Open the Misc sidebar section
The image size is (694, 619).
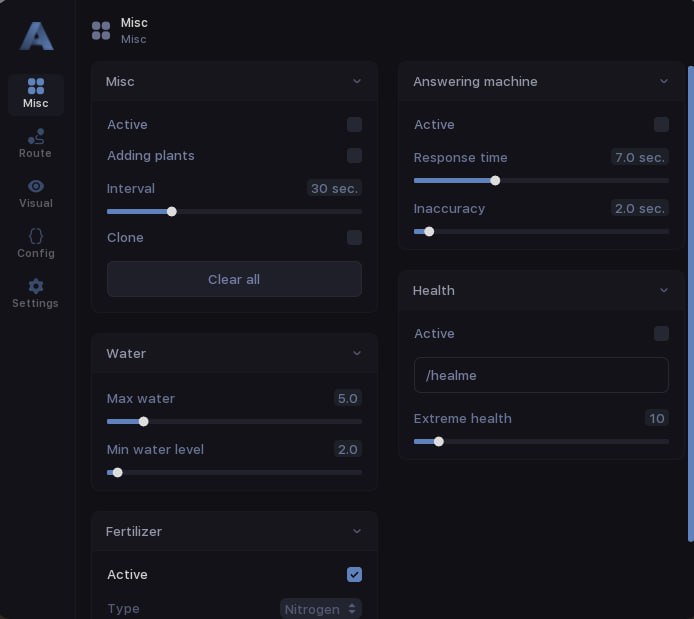[36, 94]
